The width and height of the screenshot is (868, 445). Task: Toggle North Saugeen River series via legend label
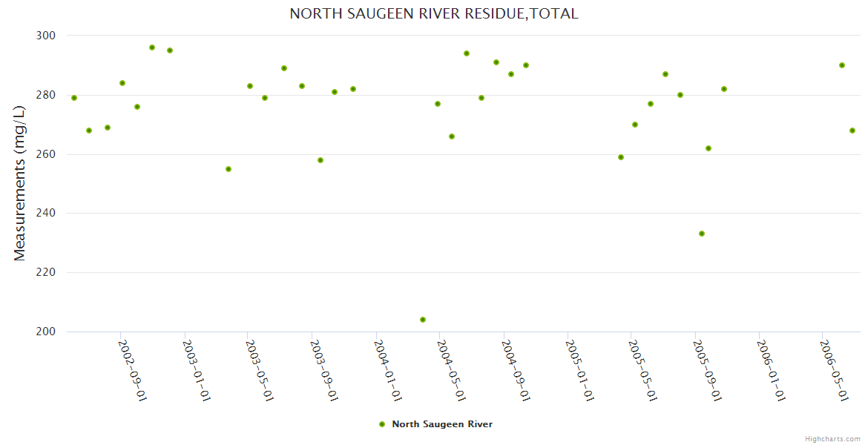coord(441,424)
